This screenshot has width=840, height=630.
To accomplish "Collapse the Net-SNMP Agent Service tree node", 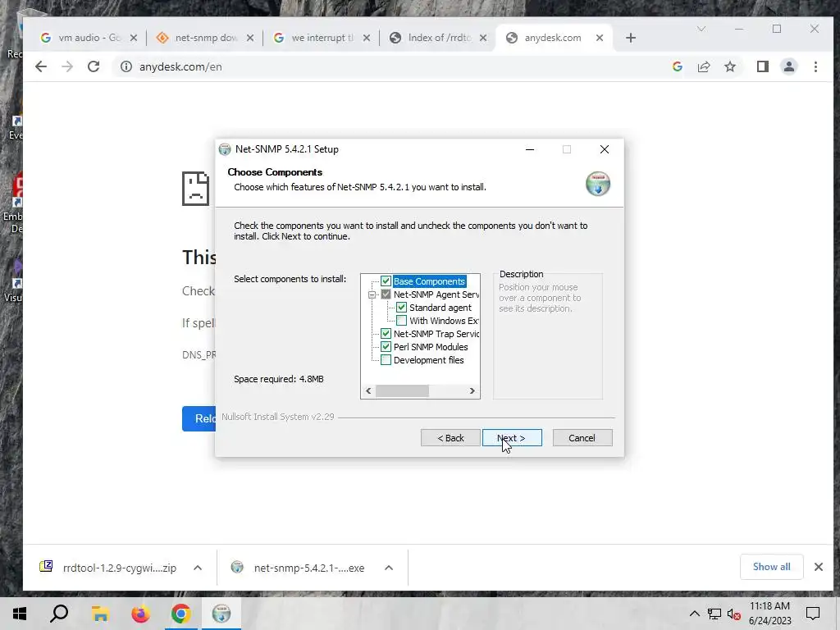I will [x=372, y=294].
